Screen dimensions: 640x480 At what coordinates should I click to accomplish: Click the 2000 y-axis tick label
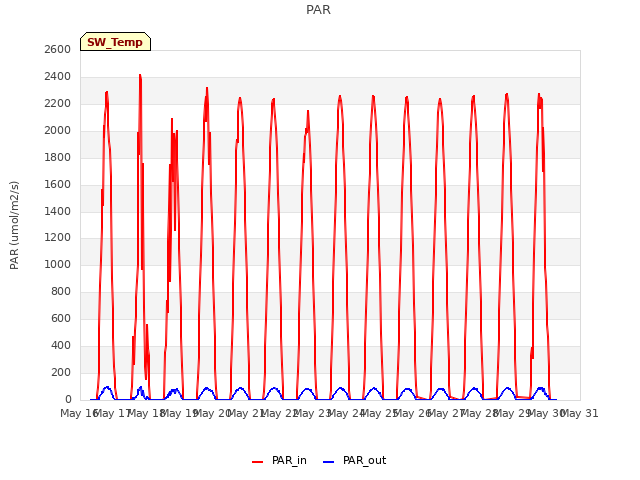[x=58, y=130]
